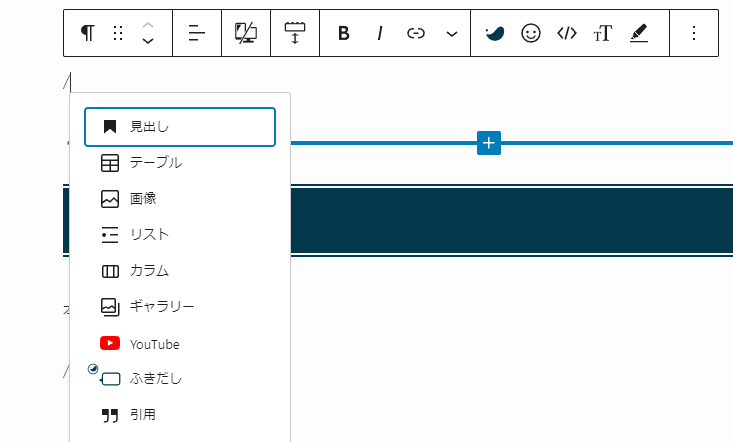Image resolution: width=733 pixels, height=442 pixels.
Task: Open the text alignment options
Action: [x=196, y=33]
